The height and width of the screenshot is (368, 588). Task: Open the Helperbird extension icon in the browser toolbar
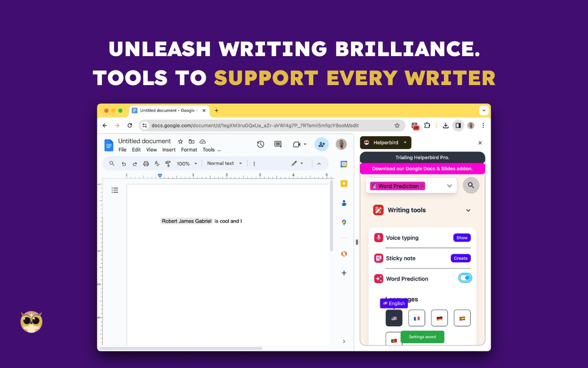point(415,126)
